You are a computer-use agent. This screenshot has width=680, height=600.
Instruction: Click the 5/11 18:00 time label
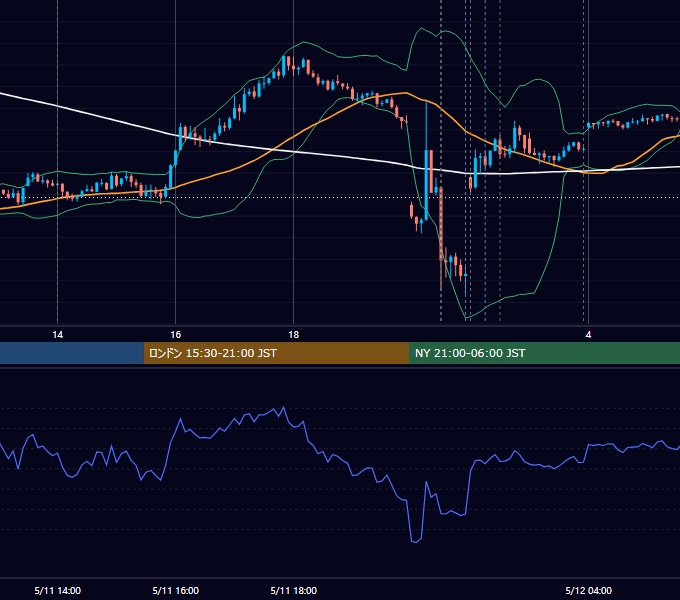tap(294, 590)
